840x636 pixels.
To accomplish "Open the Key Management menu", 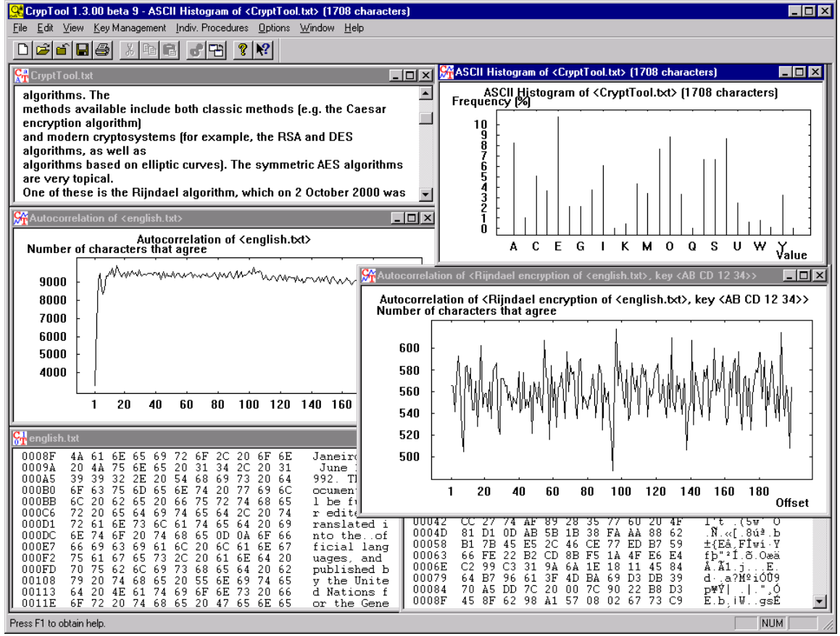I will click(x=129, y=28).
